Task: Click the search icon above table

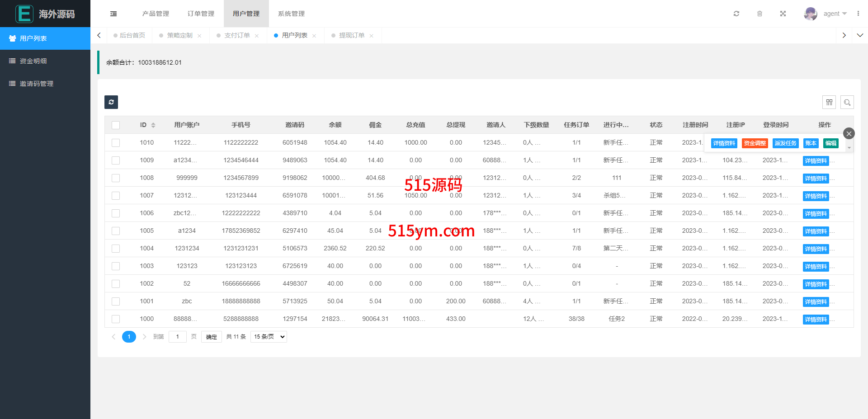Action: coord(847,102)
